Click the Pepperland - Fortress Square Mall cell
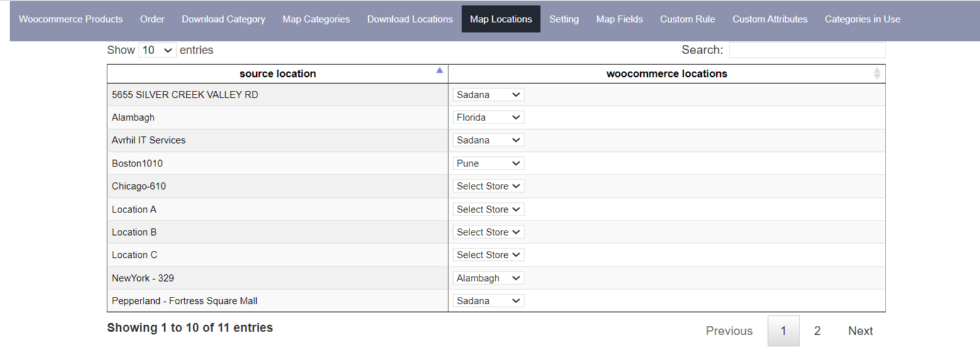 point(278,301)
